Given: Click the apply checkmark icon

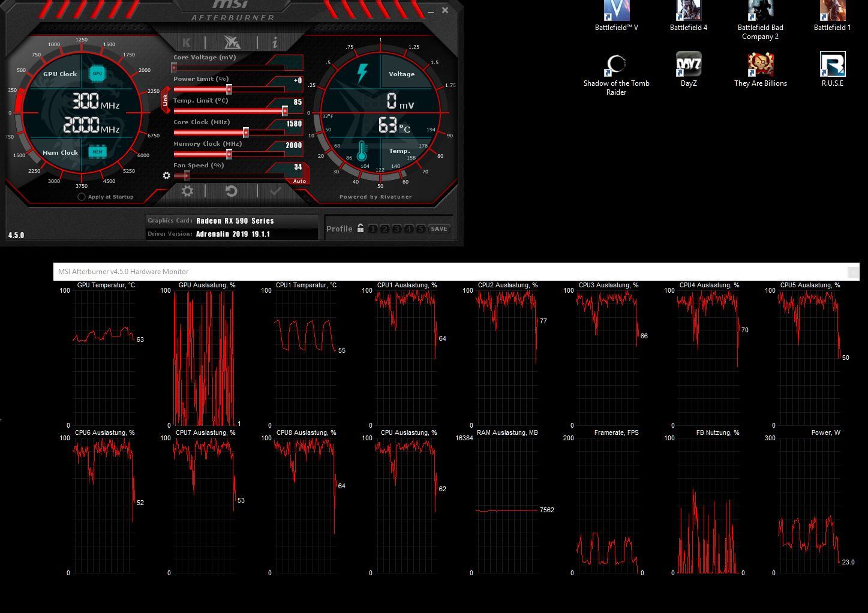Looking at the screenshot, I should pyautogui.click(x=275, y=191).
